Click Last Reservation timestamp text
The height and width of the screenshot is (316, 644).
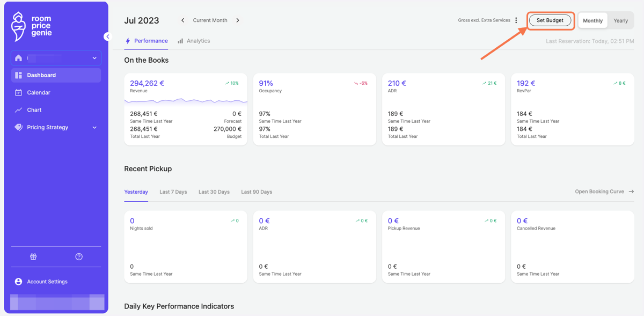(x=590, y=41)
